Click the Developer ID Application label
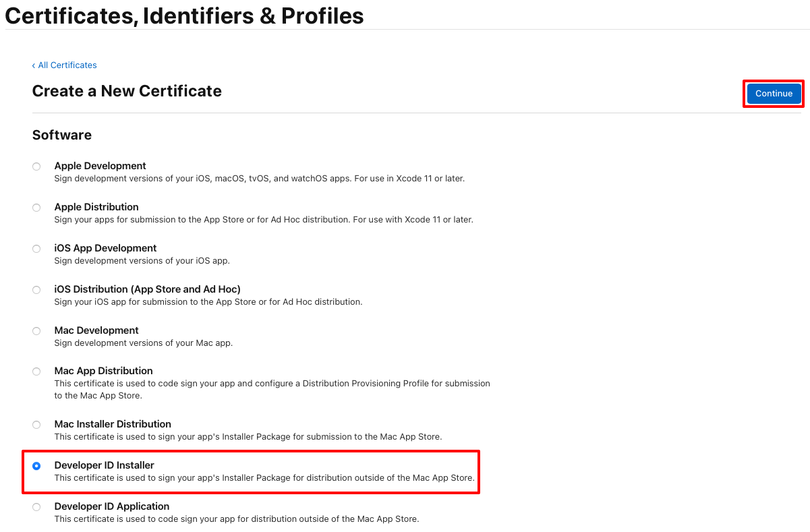Viewport: 810px width, 532px height. pyautogui.click(x=112, y=506)
